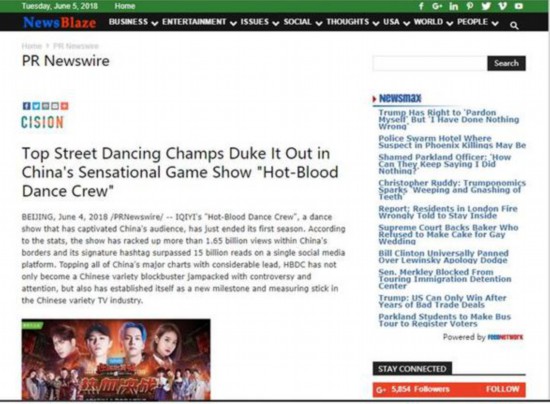This screenshot has width=550, height=404.
Task: Open the Twitter icon in top bar
Action: (486, 6)
